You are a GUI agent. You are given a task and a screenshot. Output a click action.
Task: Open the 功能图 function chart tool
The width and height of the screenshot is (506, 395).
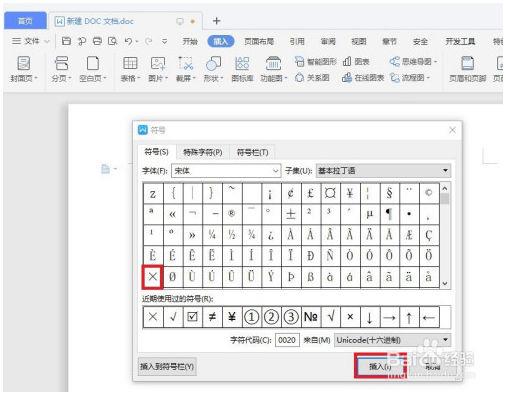click(x=273, y=69)
